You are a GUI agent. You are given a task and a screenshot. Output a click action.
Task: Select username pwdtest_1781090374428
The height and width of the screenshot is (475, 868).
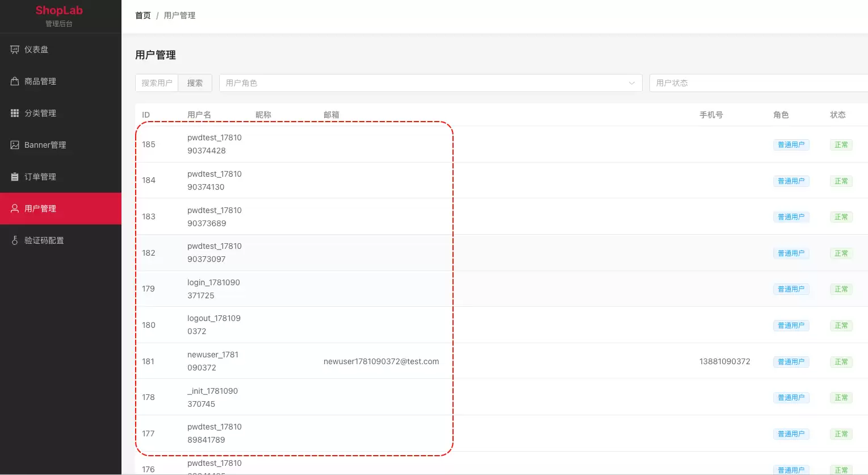215,144
